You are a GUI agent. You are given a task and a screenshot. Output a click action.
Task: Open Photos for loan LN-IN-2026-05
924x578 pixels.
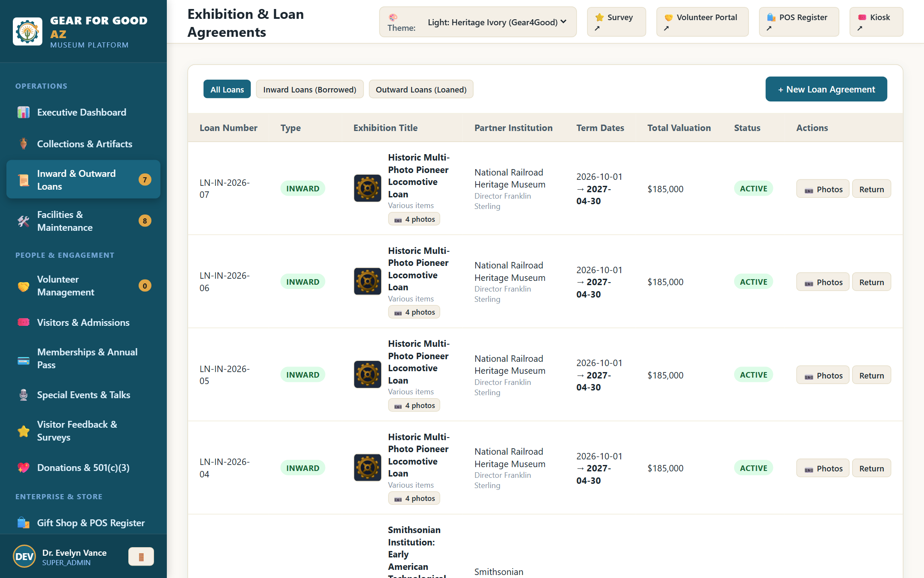(x=823, y=375)
